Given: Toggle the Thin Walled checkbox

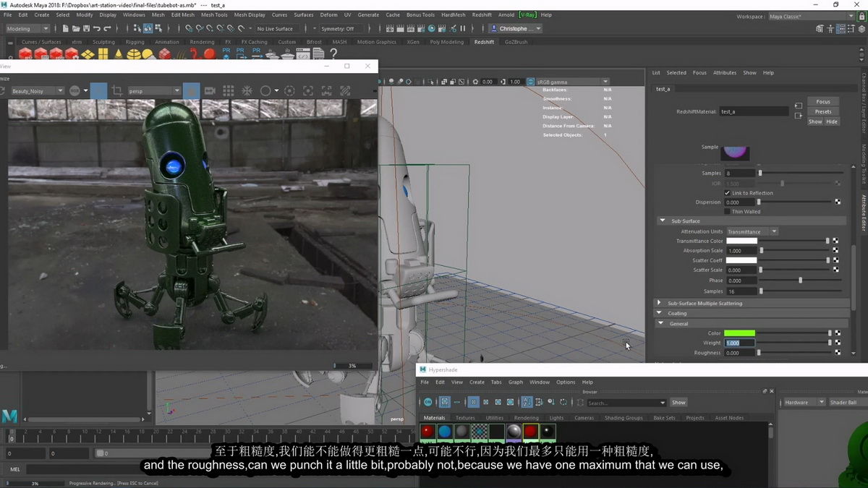Looking at the screenshot, I should click(x=728, y=212).
